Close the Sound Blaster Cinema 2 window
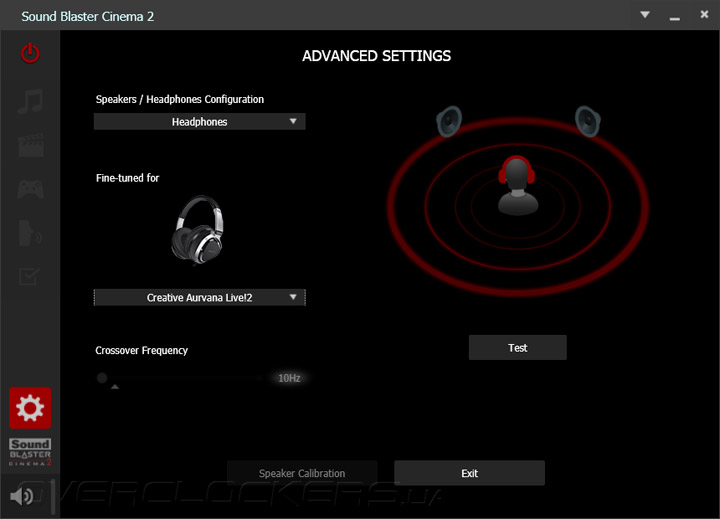720x519 pixels. click(704, 14)
